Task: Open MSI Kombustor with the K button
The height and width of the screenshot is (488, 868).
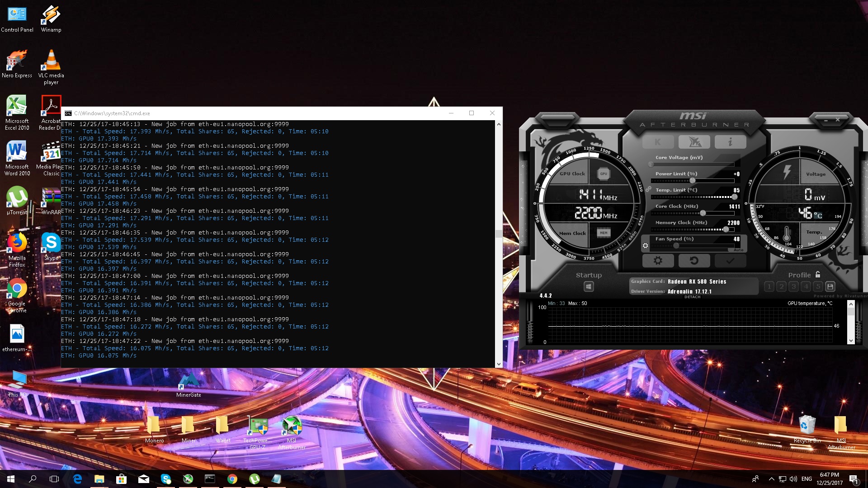Action: [x=658, y=142]
